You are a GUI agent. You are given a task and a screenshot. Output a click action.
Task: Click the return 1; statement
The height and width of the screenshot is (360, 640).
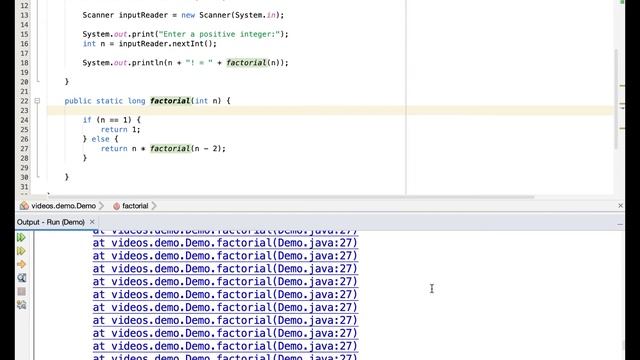pyautogui.click(x=120, y=129)
